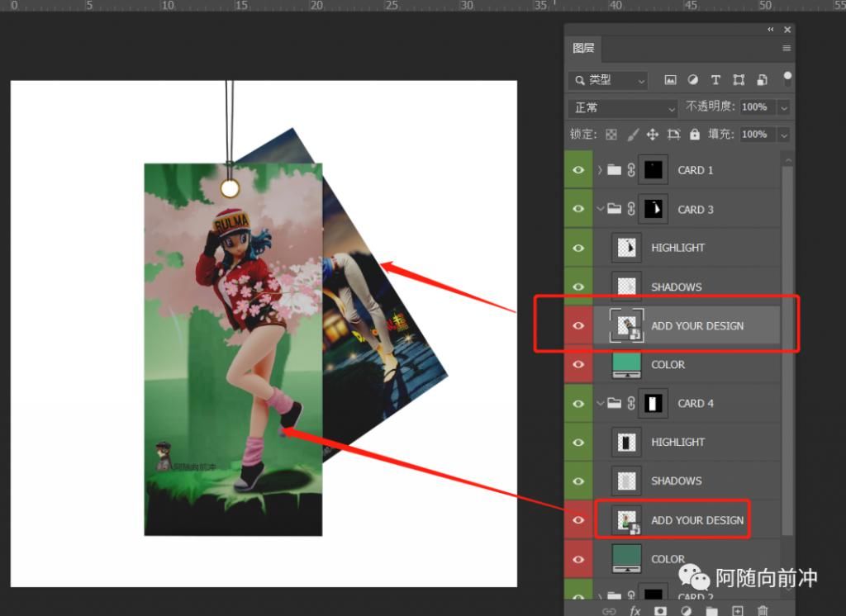Hide the CARD 4 group
This screenshot has height=616, width=846.
578,404
